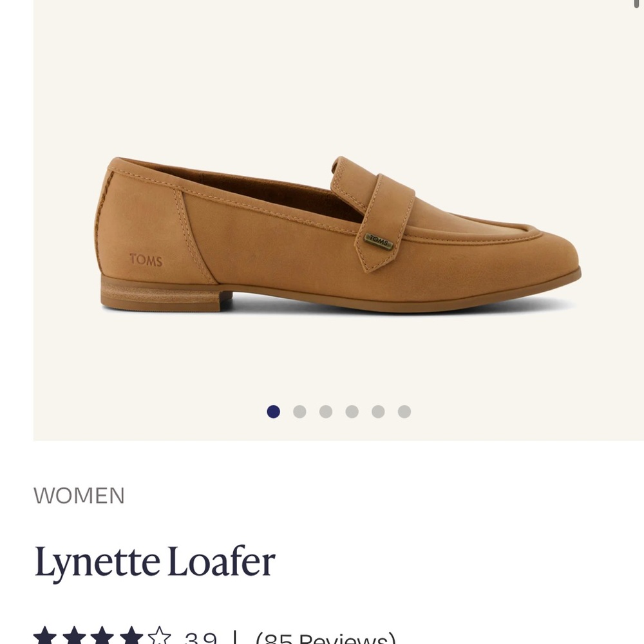Open the WOMEN category page
The width and height of the screenshot is (644, 644).
79,496
